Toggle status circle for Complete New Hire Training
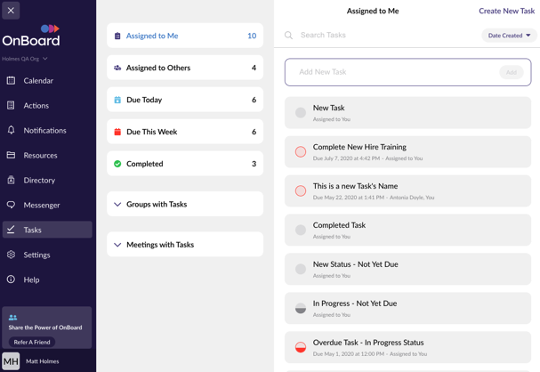The width and height of the screenshot is (540, 372). tap(300, 152)
